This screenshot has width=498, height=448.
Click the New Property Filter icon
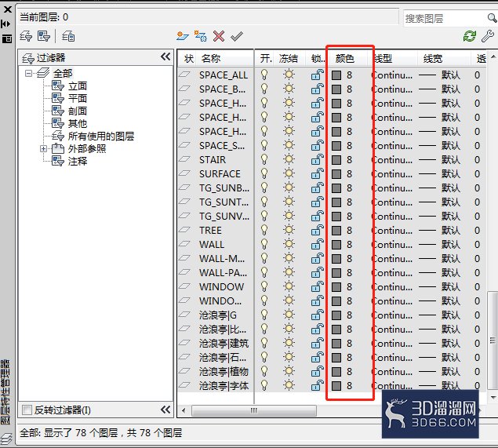(x=26, y=36)
